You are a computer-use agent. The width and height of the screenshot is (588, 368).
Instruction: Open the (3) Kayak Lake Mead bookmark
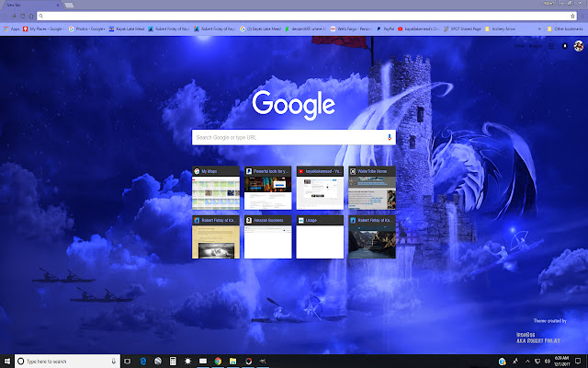click(x=261, y=29)
